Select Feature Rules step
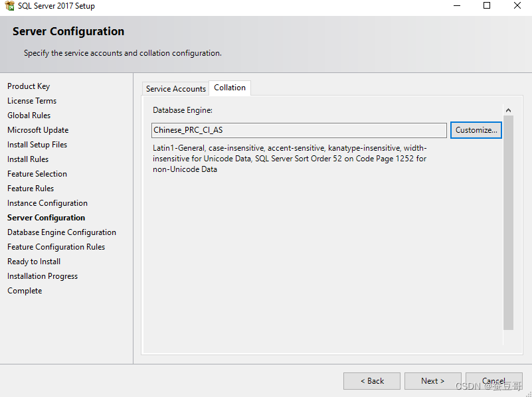532x397 pixels. click(31, 188)
